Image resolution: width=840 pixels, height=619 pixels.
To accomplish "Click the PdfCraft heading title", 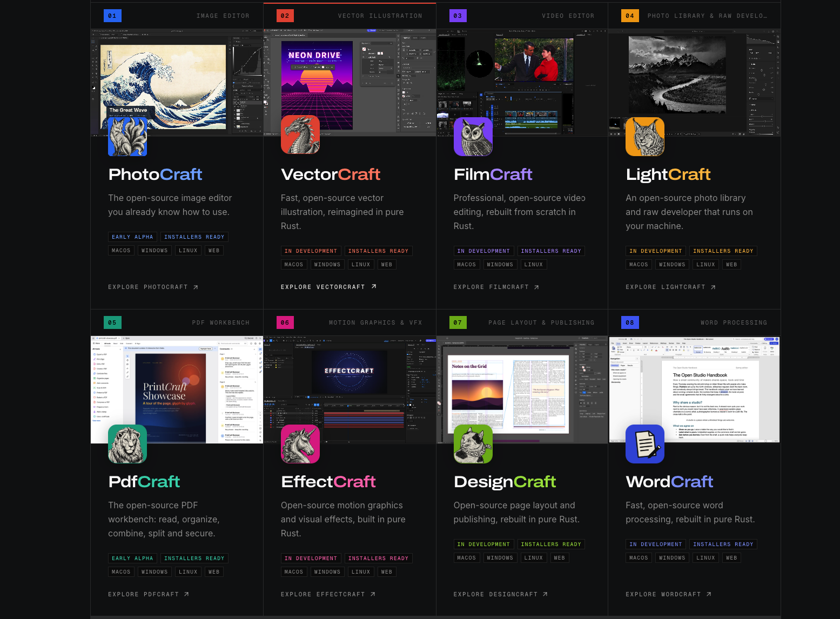I will [x=144, y=482].
